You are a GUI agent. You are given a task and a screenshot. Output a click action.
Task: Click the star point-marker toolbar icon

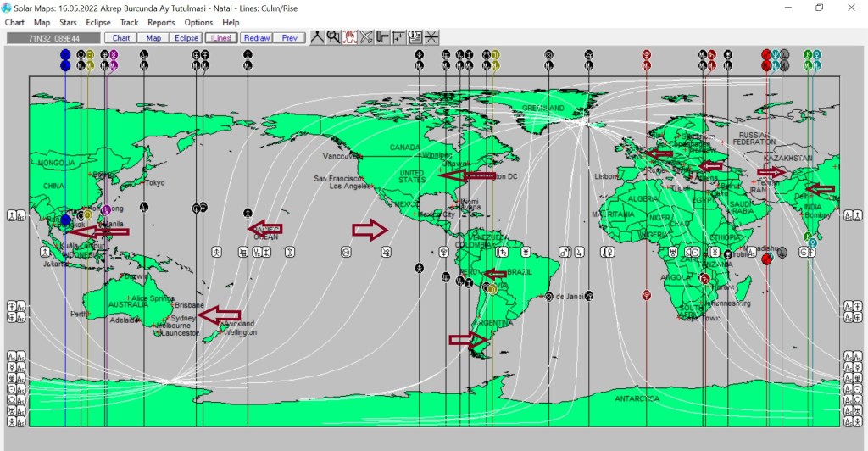coord(398,37)
